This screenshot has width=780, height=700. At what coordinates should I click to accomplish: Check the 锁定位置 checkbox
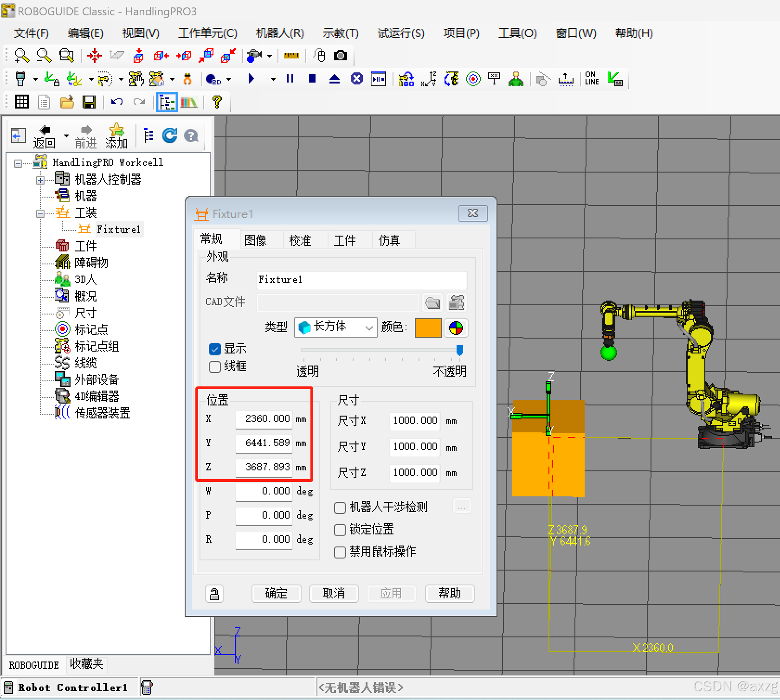340,530
